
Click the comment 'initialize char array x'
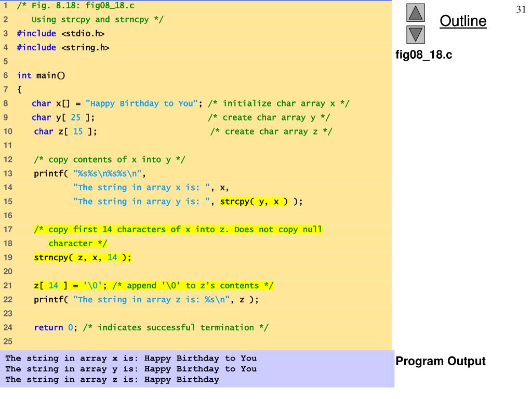coord(278,103)
